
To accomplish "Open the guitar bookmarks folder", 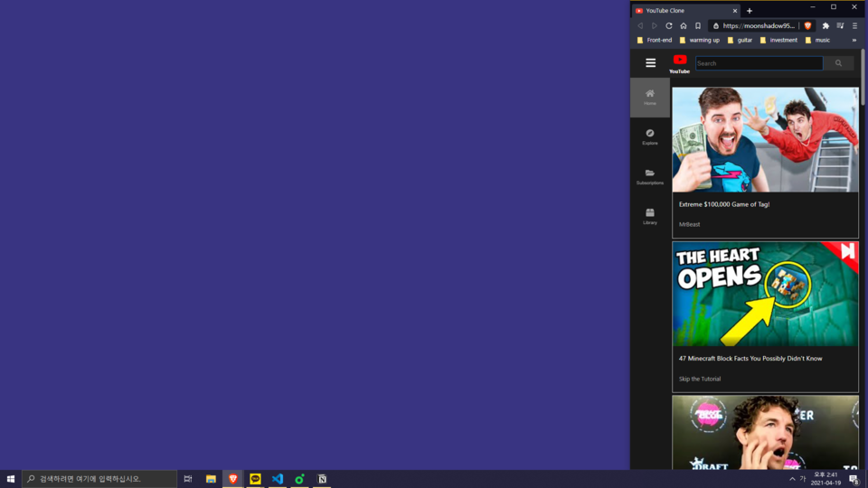I will coord(740,41).
